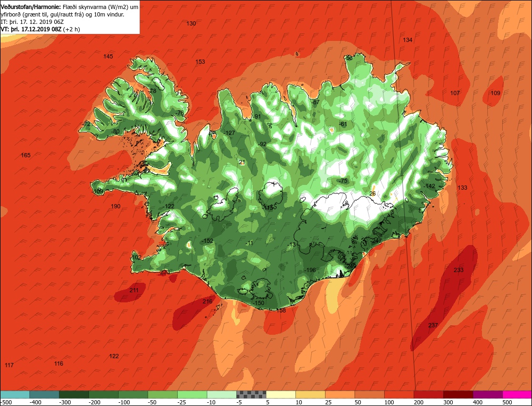Click the value -142 on the east coast
532x406 pixels.
(x=429, y=186)
